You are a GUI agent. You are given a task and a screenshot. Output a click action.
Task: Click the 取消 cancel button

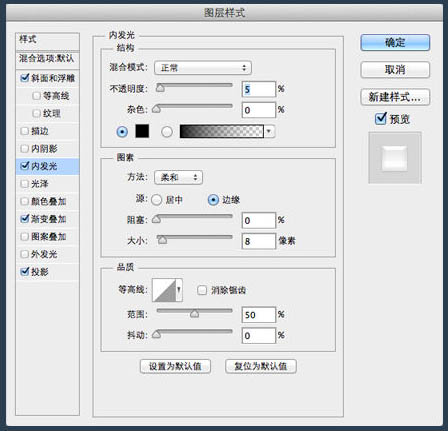pos(395,70)
